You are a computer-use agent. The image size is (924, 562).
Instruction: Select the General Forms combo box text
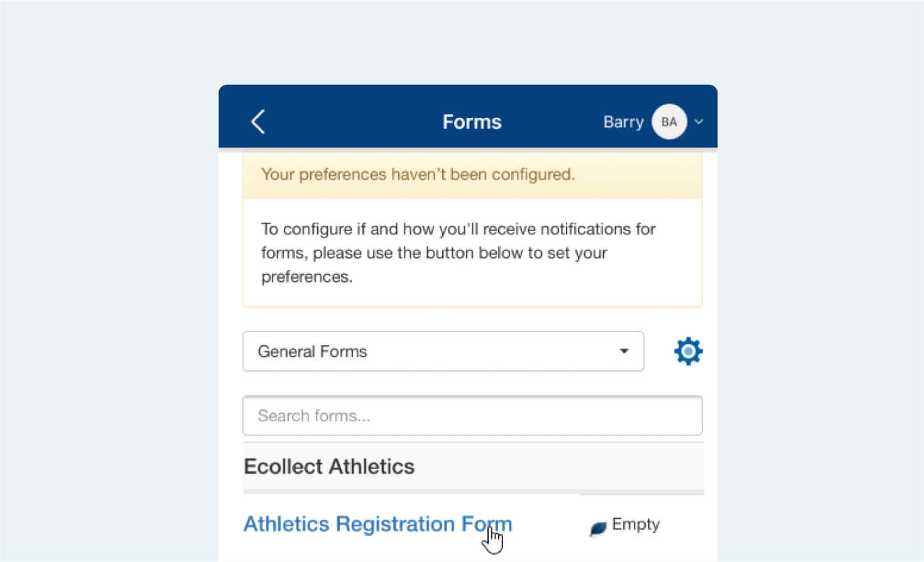[313, 351]
